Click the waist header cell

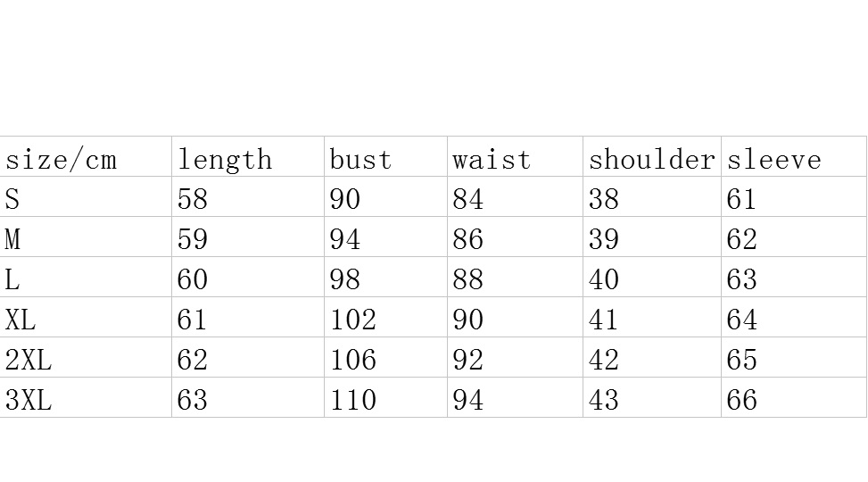point(516,157)
